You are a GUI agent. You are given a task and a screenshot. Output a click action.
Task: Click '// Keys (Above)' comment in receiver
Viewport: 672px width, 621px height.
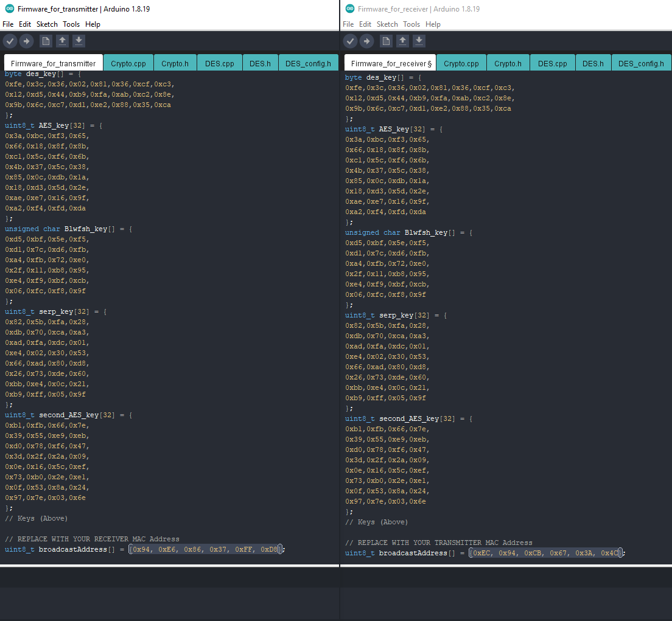coord(376,522)
